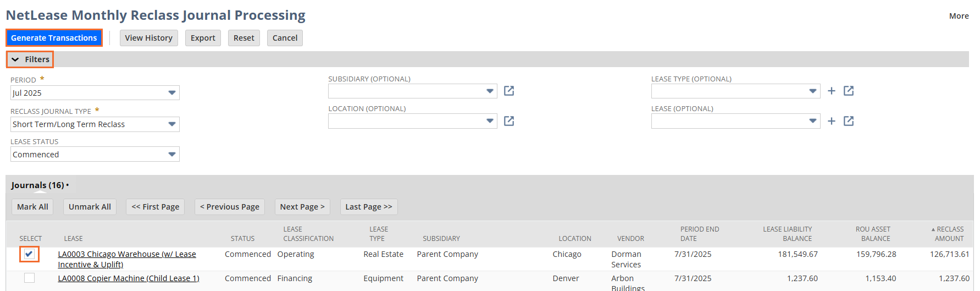980x291 pixels.
Task: Uncheck the LA0003 Chicago Warehouse select box
Action: click(x=29, y=254)
